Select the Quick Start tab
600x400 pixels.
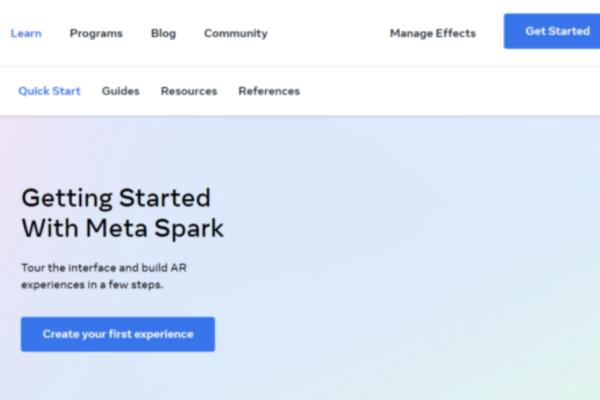click(49, 91)
